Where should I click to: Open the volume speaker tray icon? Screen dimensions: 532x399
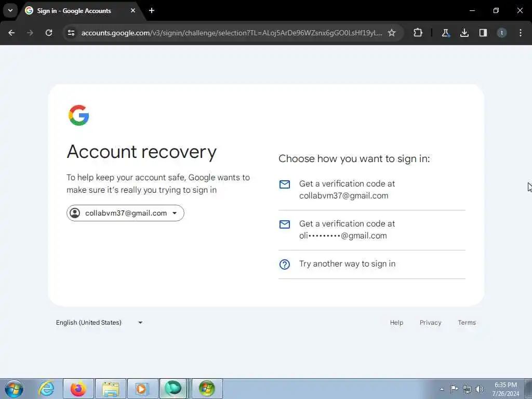[480, 389]
